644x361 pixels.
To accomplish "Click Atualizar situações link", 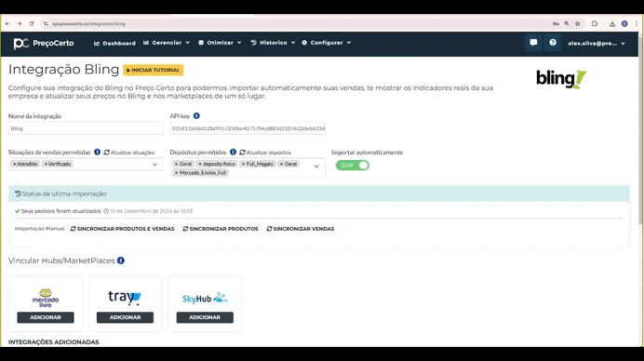I will (129, 153).
